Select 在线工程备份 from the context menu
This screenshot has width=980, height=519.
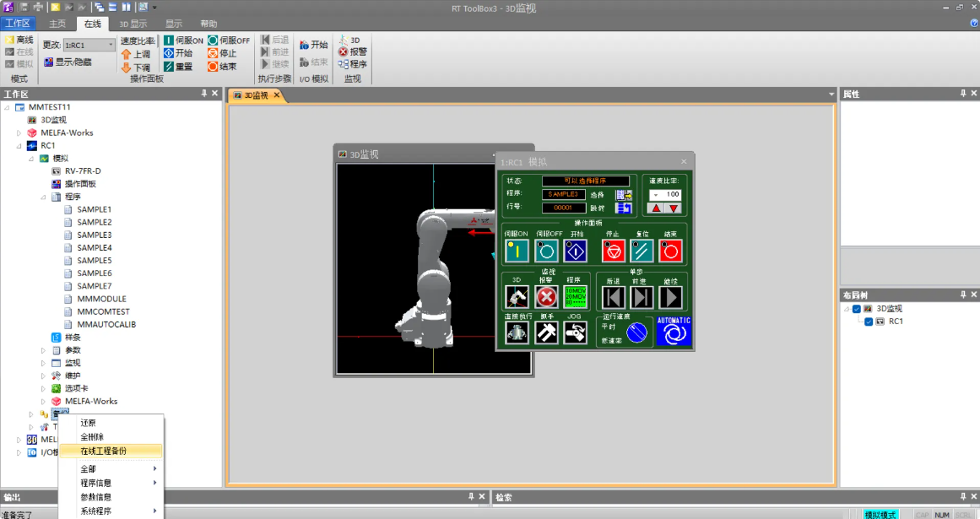coord(104,451)
